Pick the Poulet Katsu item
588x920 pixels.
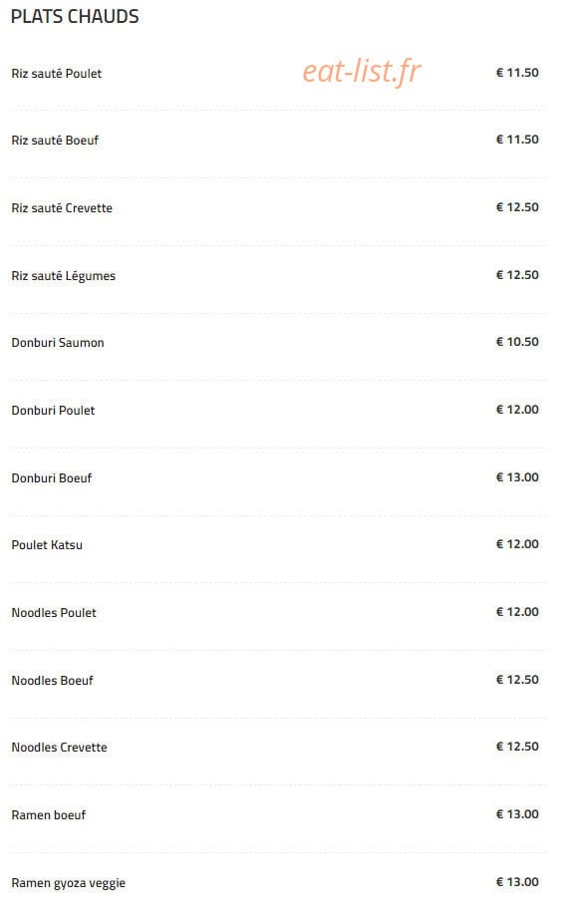[47, 545]
